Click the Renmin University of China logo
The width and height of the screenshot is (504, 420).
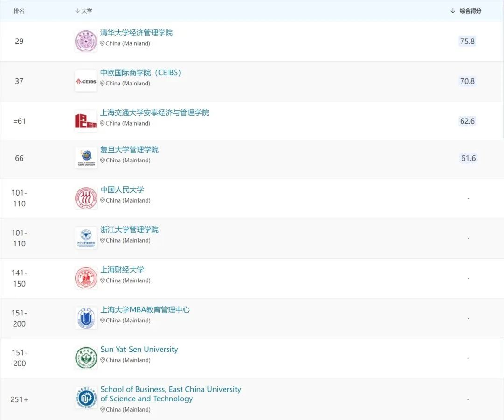[x=86, y=198]
